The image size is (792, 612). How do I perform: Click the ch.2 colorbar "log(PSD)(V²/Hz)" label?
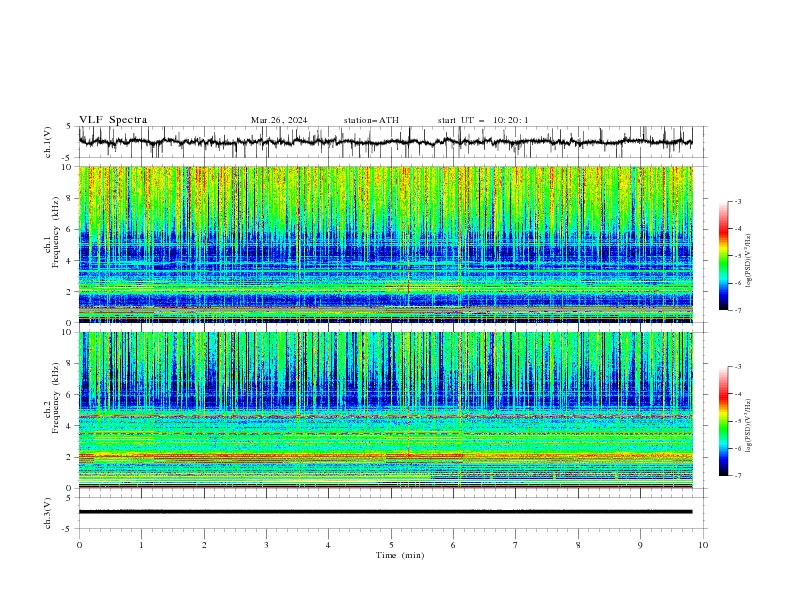click(748, 425)
